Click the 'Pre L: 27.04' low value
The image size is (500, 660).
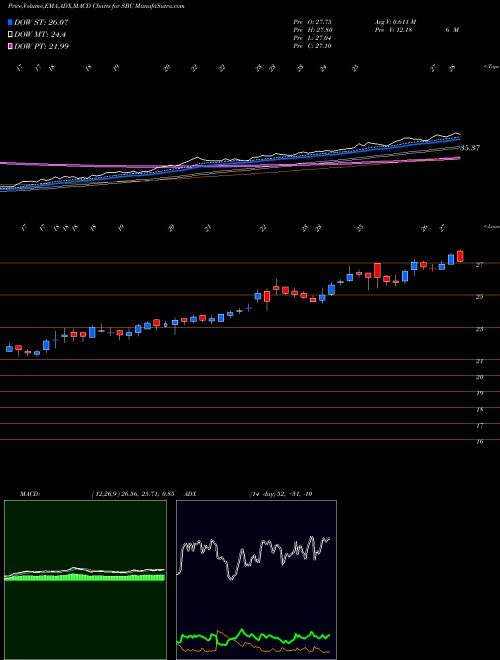(313, 38)
